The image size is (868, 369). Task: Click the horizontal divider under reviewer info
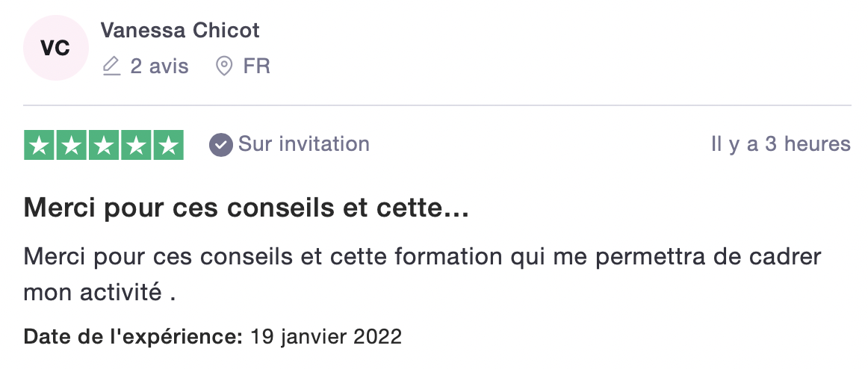click(x=437, y=105)
